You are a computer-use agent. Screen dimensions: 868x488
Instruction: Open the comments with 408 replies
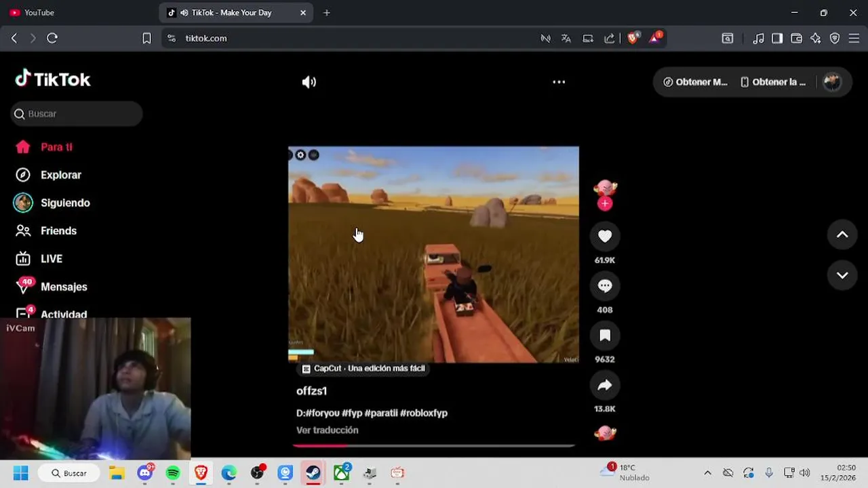click(x=605, y=286)
